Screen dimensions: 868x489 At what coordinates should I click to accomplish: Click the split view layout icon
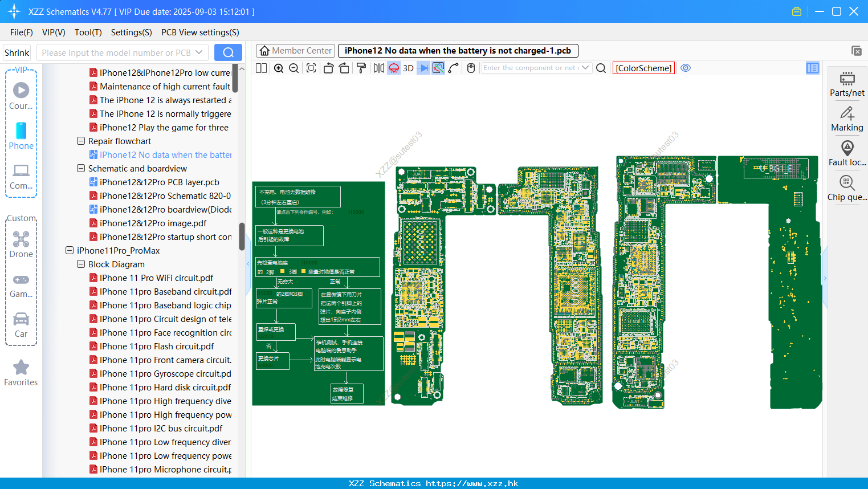click(261, 68)
